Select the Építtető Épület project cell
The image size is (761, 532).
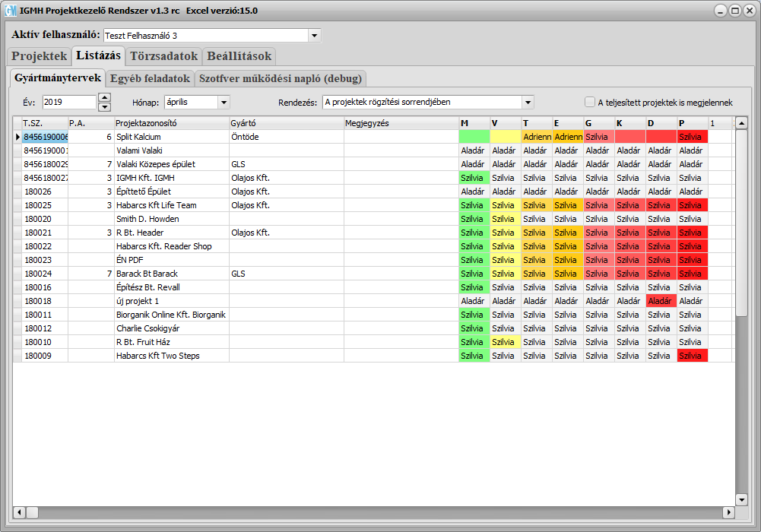coord(172,192)
